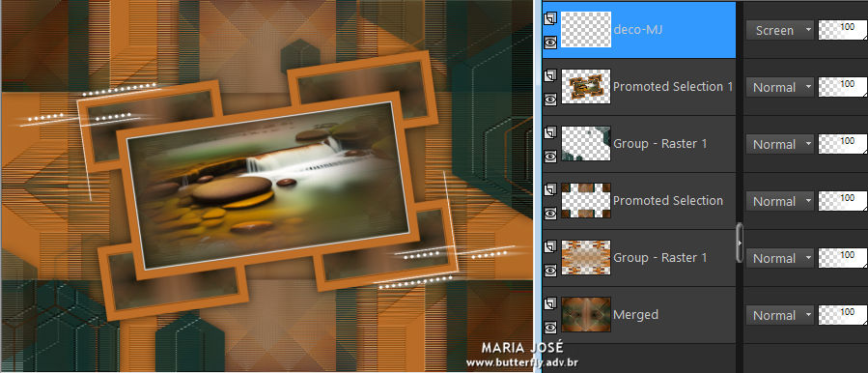Toggle visibility of Promoted Selection 1 layer

point(549,100)
